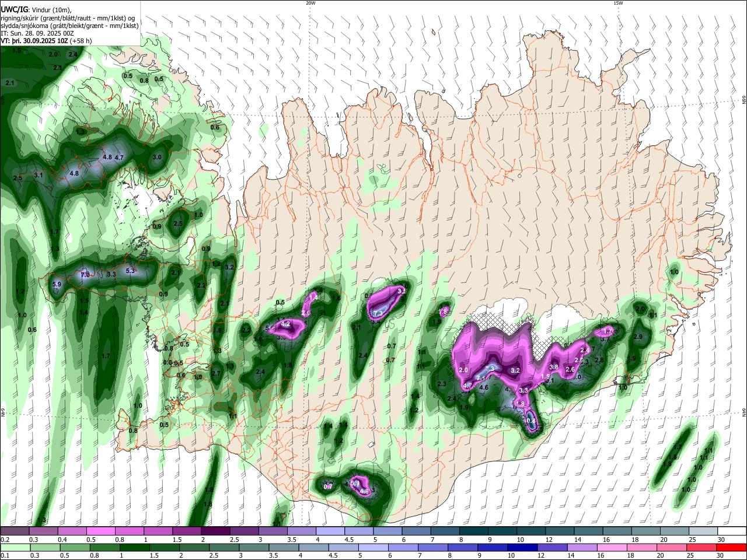
Task: Select the 5.3 precipitation value
Action: tap(130, 271)
